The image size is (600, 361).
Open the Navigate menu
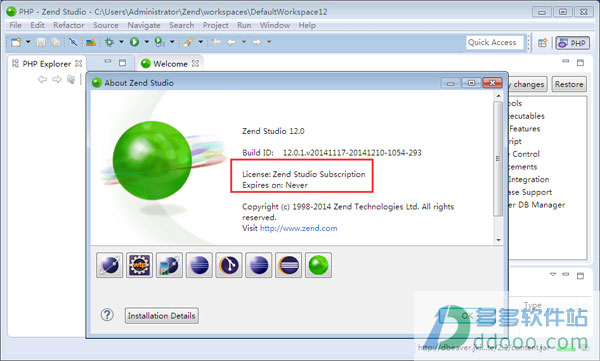pos(144,25)
